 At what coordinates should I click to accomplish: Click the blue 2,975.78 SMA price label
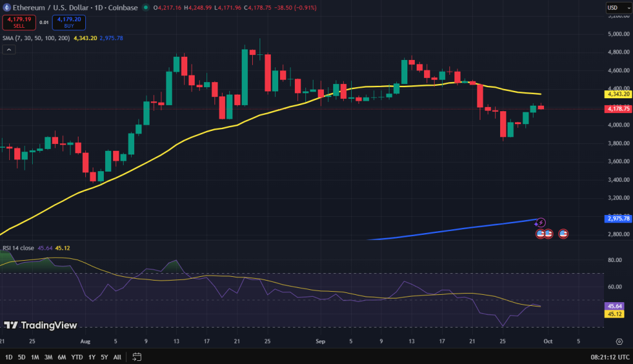618,218
